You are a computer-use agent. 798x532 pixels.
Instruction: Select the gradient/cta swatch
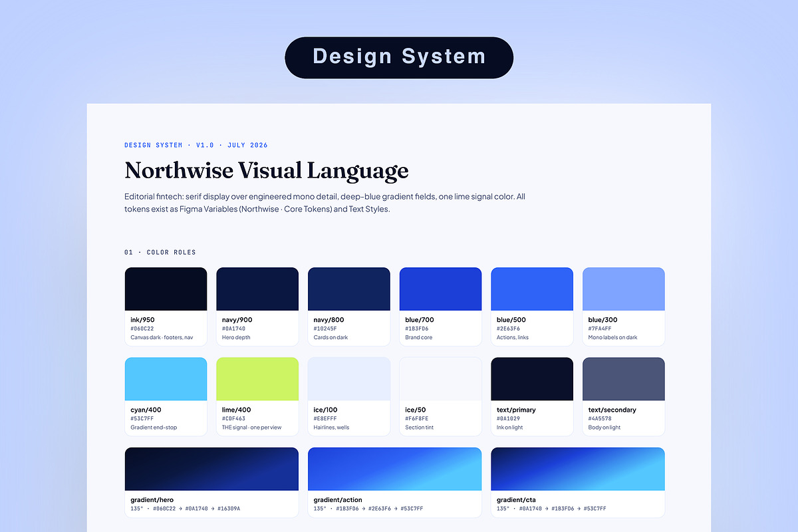tap(578, 482)
